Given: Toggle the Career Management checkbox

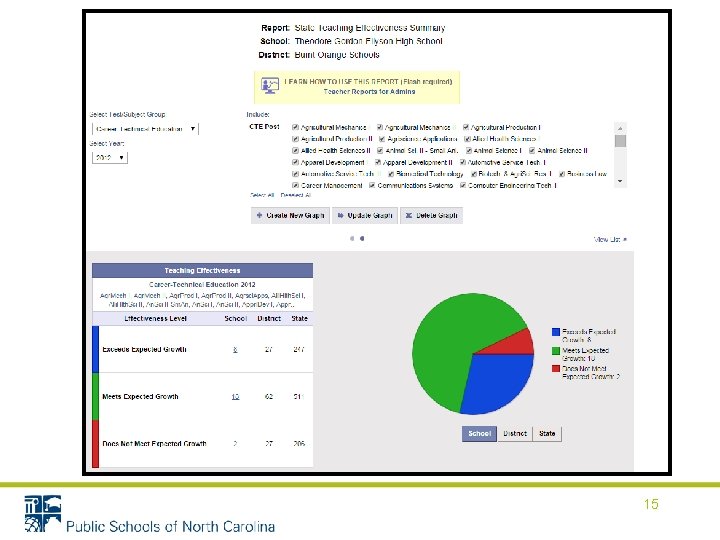Looking at the screenshot, I should 296,186.
